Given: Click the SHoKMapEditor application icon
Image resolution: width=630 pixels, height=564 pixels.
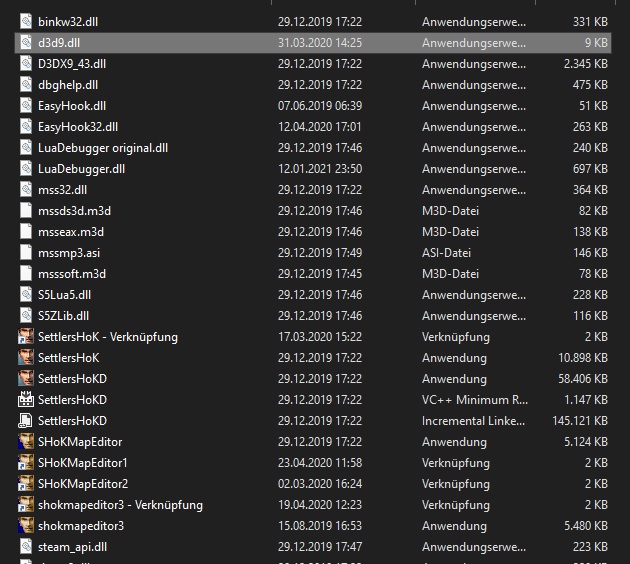Looking at the screenshot, I should pyautogui.click(x=27, y=441).
